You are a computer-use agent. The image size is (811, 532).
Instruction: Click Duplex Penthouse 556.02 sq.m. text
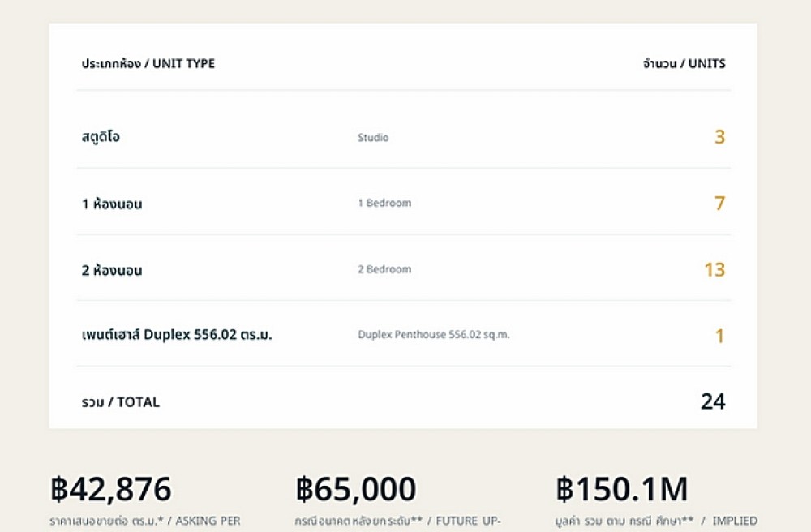tap(433, 334)
